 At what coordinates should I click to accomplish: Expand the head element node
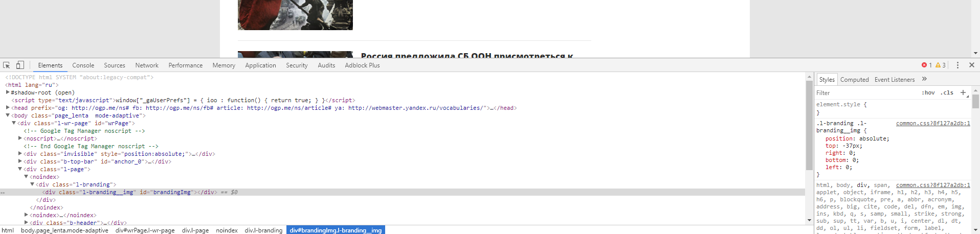pos(8,108)
